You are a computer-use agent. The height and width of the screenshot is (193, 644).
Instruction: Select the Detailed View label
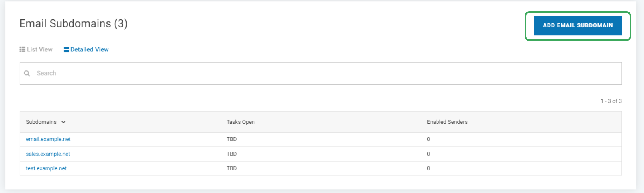point(90,49)
